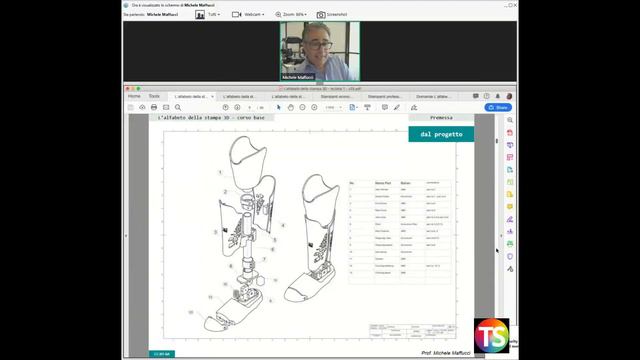Image resolution: width=640 pixels, height=360 pixels.
Task: Open the page fit options dropdown
Action: tap(353, 107)
